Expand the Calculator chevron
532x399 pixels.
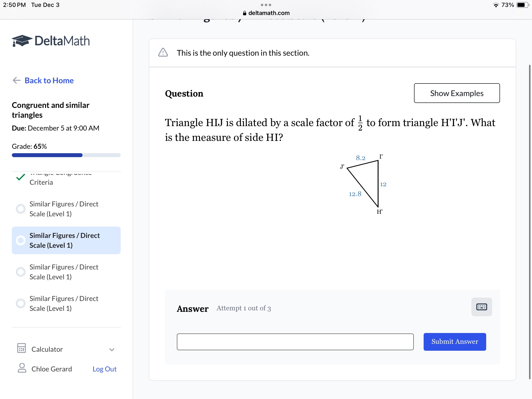pyautogui.click(x=112, y=349)
